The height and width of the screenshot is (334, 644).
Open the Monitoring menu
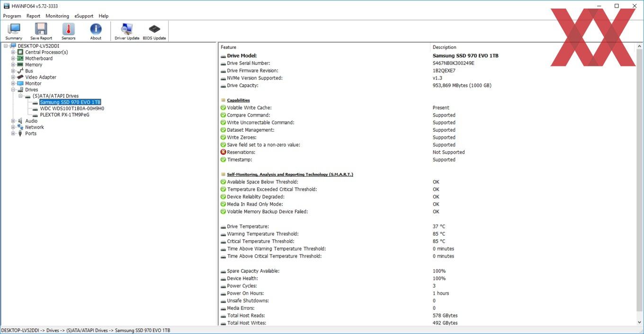57,16
